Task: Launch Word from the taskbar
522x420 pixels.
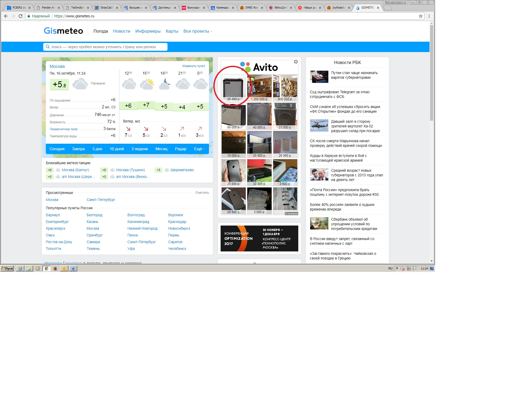Action: (73, 269)
